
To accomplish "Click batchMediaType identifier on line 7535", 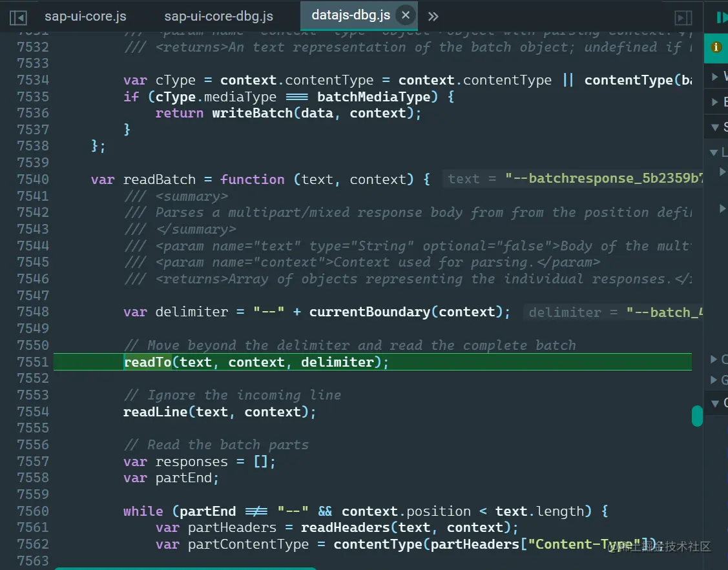I will (374, 96).
